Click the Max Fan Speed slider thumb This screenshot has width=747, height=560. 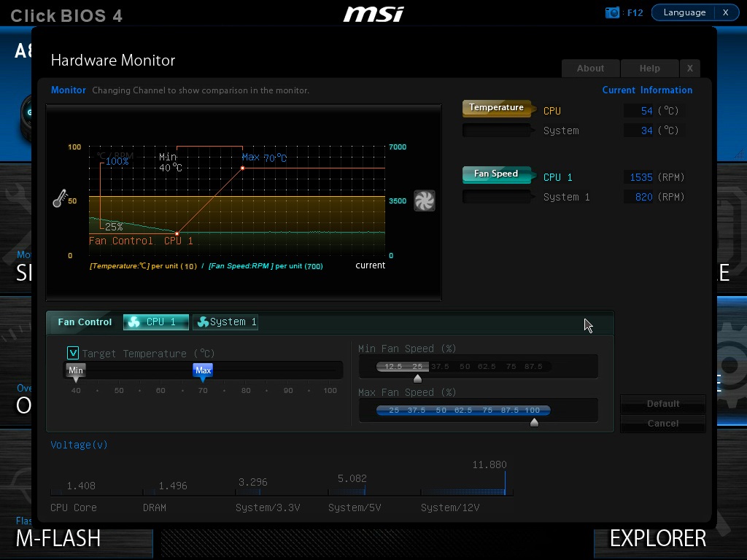click(534, 422)
